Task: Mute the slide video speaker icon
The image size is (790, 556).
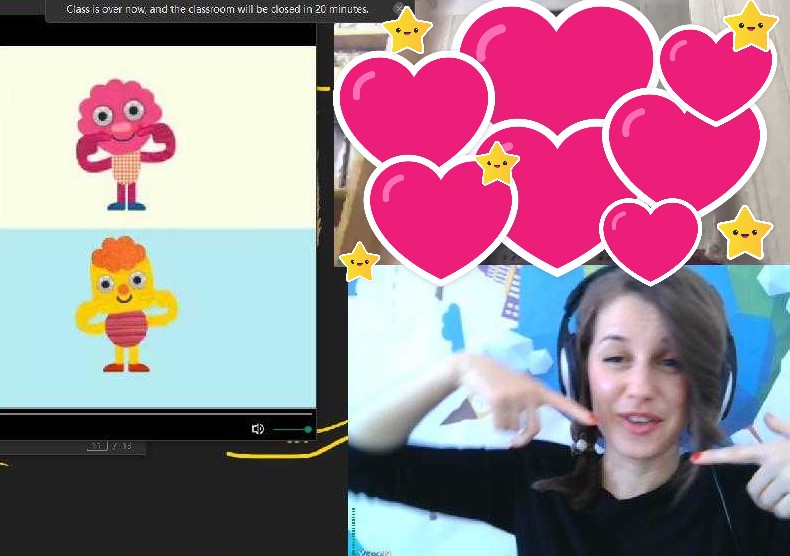Action: click(x=257, y=429)
